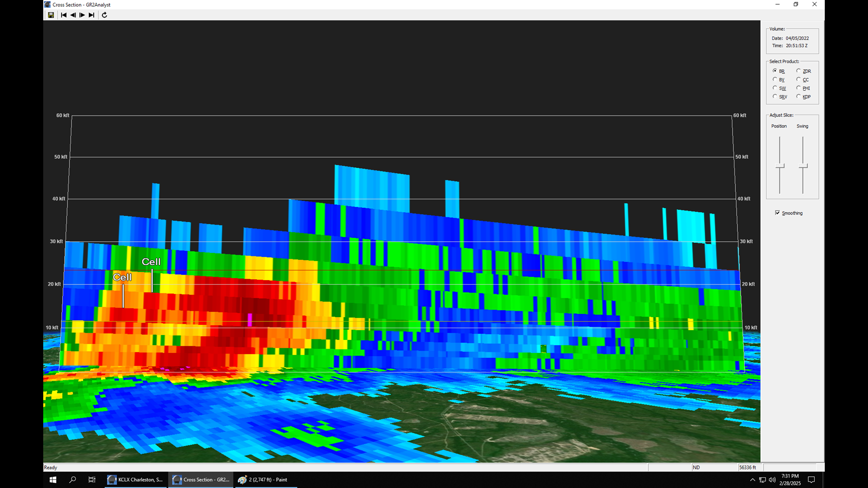Screen dimensions: 868x488
Task: Open KCLX Charleston taskbar window
Action: pos(136,480)
